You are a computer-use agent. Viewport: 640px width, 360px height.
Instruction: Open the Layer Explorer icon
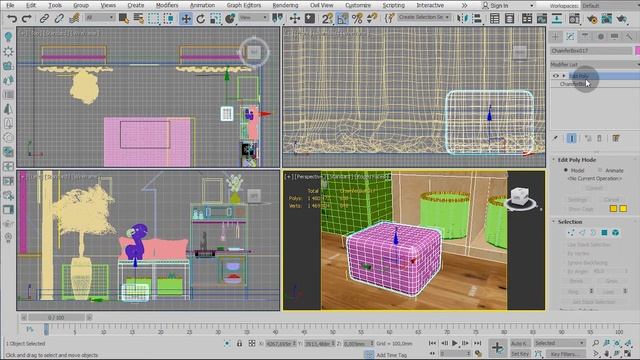[509, 18]
